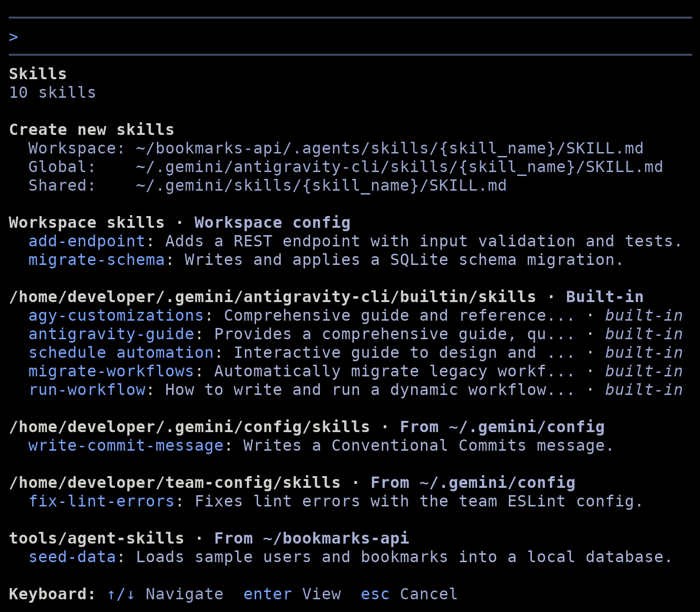Image resolution: width=700 pixels, height=612 pixels.
Task: Click the 'Loads sample users' description
Action: tap(404, 557)
